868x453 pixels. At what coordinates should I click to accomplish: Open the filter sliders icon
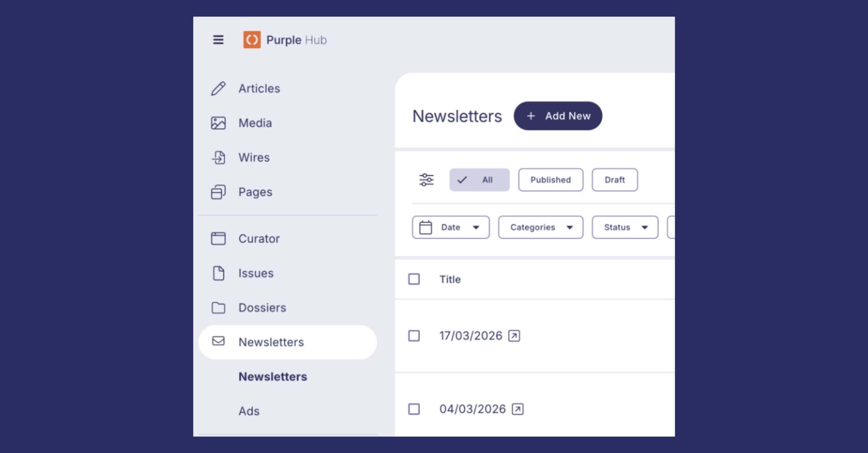tap(426, 180)
